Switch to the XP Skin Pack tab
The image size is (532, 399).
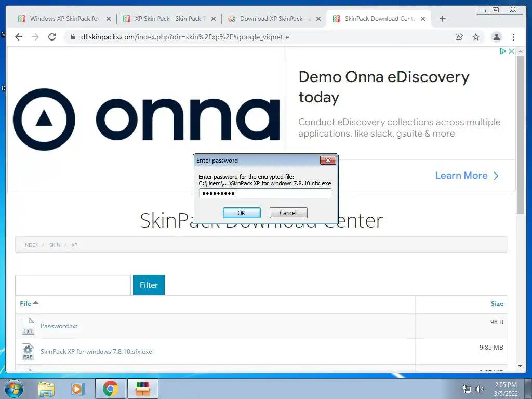coord(169,19)
